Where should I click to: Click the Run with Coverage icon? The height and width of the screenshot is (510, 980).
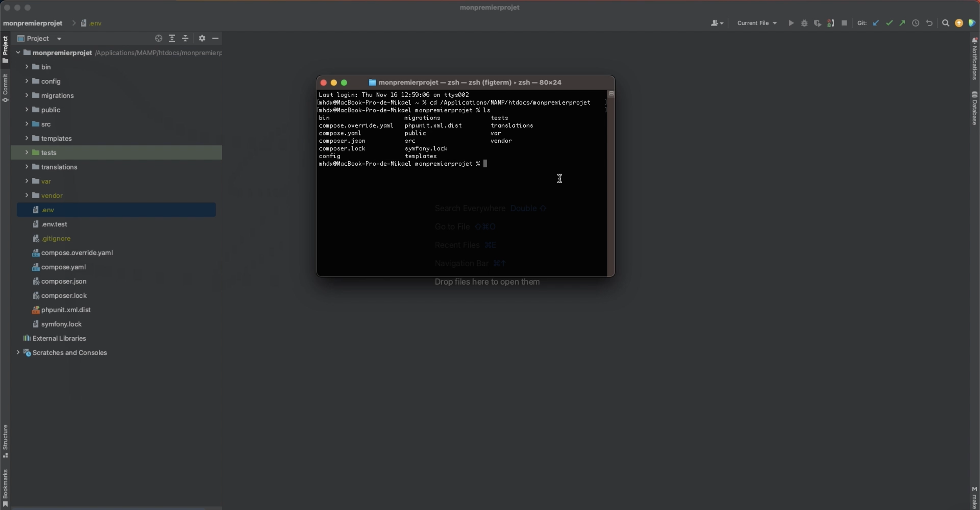[817, 23]
